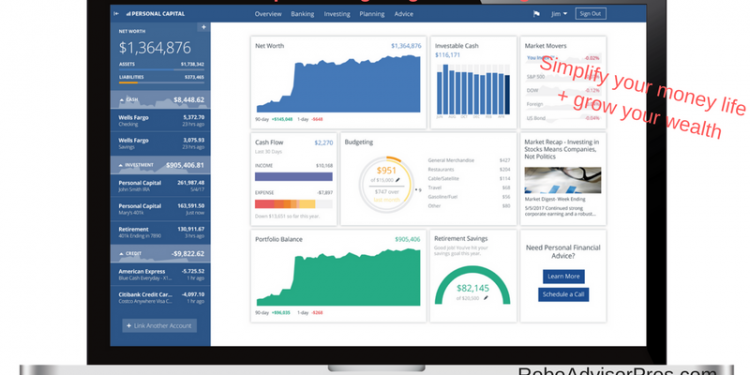
Task: Select Personal Capital John Smith IRA account
Action: (x=160, y=186)
